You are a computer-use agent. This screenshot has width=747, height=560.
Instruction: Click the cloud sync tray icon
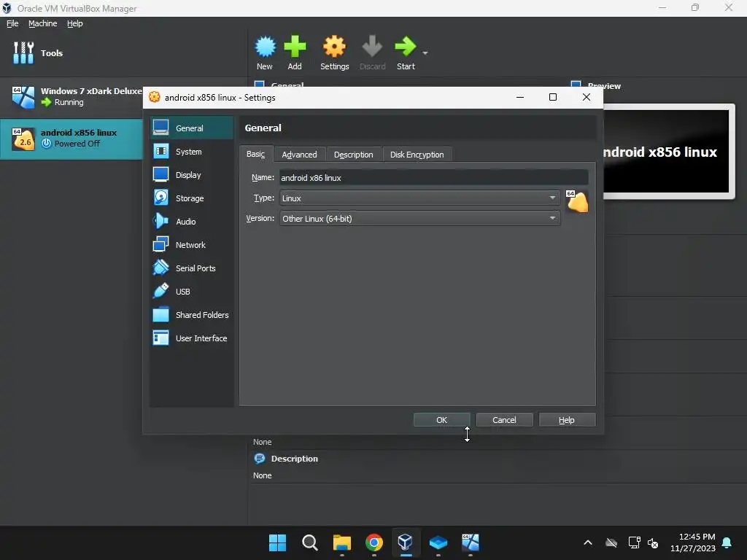click(611, 542)
